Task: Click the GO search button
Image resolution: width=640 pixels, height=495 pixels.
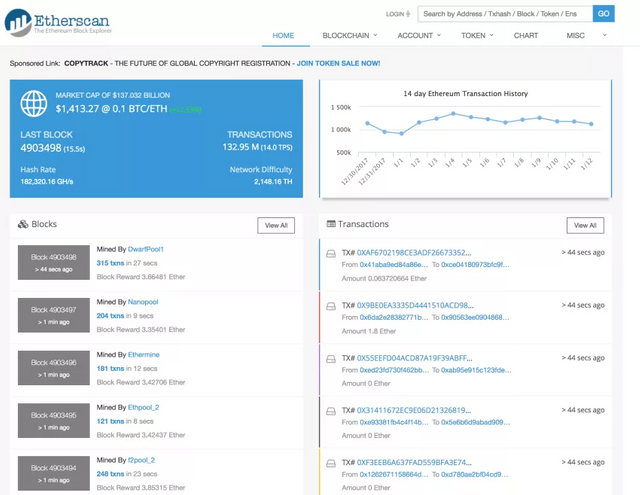Action: click(603, 14)
